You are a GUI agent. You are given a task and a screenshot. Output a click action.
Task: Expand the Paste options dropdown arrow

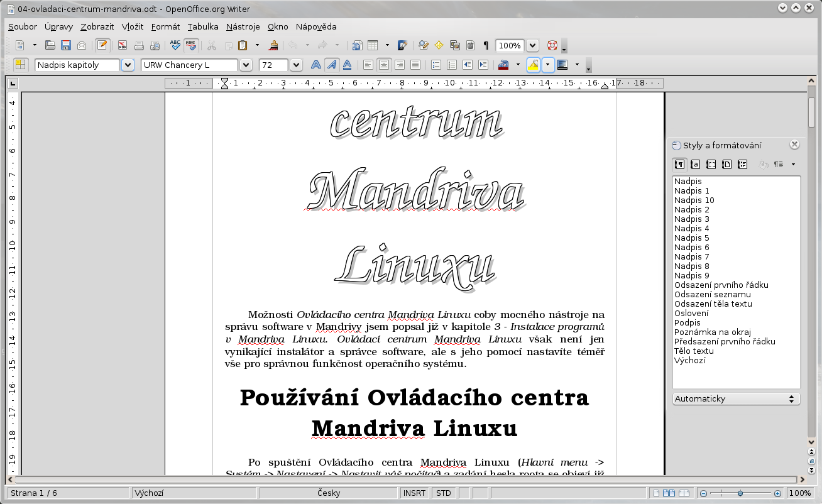click(x=257, y=45)
